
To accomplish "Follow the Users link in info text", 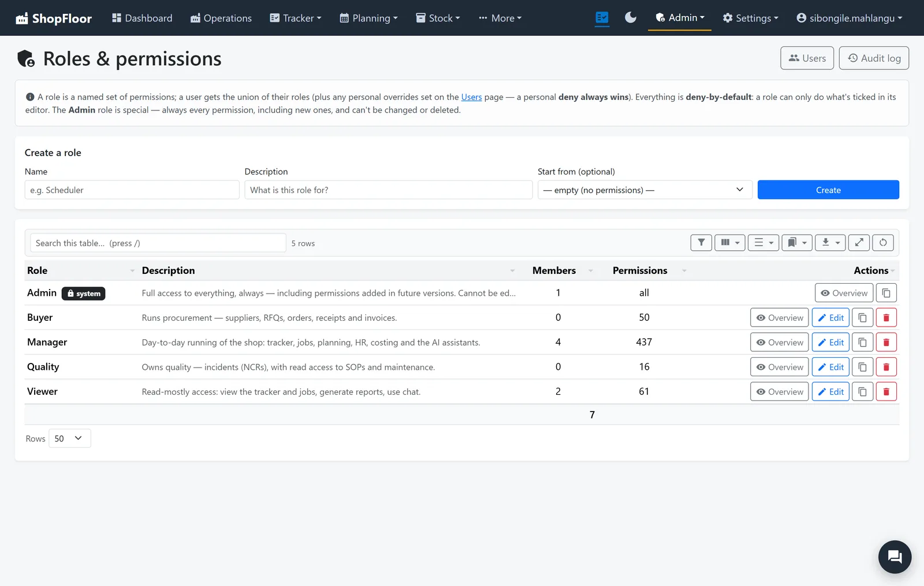I will 471,97.
